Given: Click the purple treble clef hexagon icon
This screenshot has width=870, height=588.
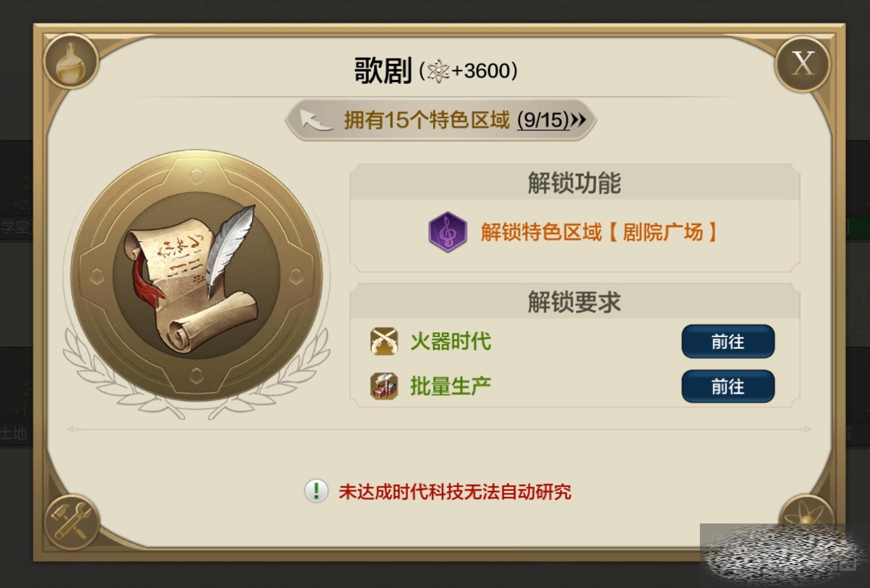Looking at the screenshot, I should 448,232.
